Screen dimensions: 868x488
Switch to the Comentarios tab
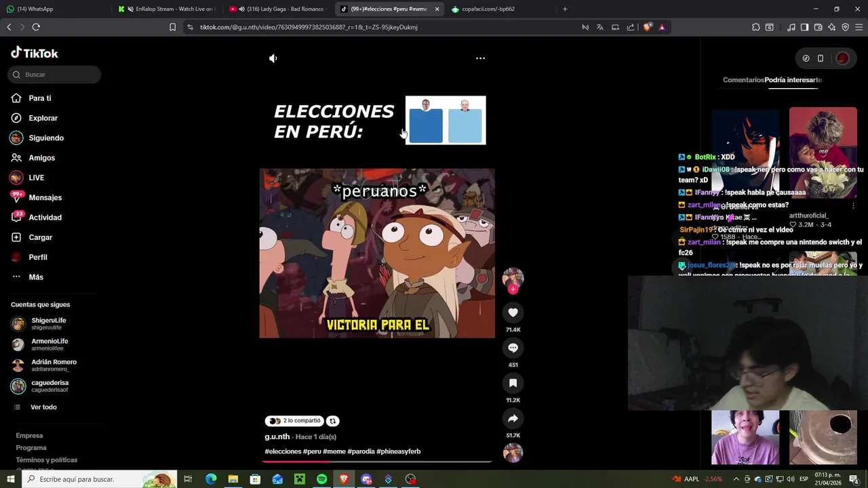[743, 80]
